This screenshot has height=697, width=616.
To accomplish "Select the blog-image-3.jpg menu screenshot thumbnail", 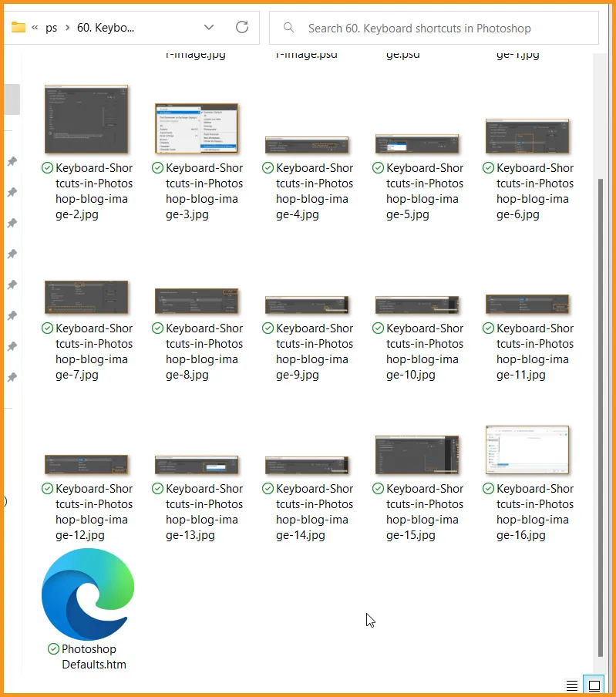I will [x=197, y=128].
